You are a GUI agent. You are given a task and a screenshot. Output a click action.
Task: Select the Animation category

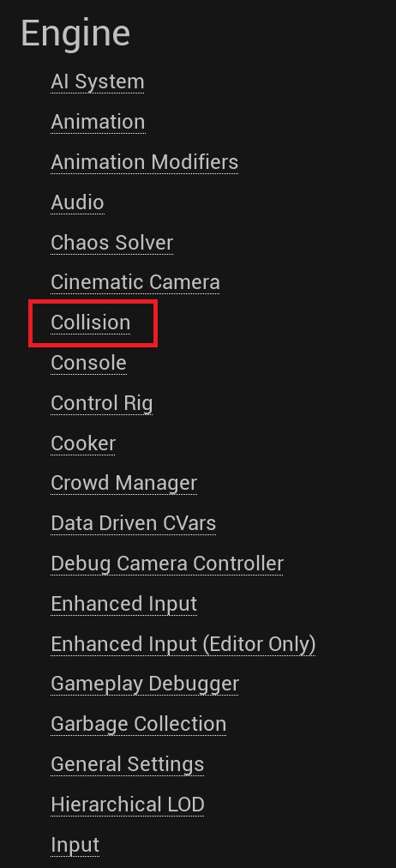click(x=98, y=122)
